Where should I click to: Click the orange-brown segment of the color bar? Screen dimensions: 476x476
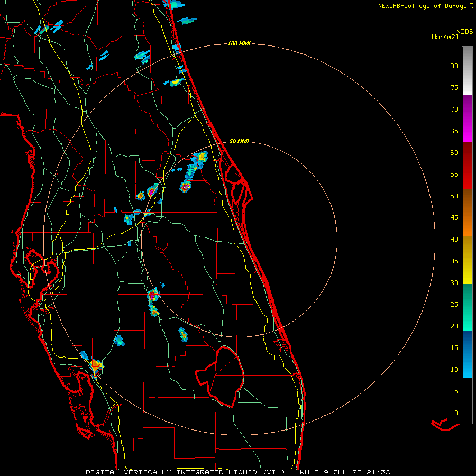tap(467, 213)
